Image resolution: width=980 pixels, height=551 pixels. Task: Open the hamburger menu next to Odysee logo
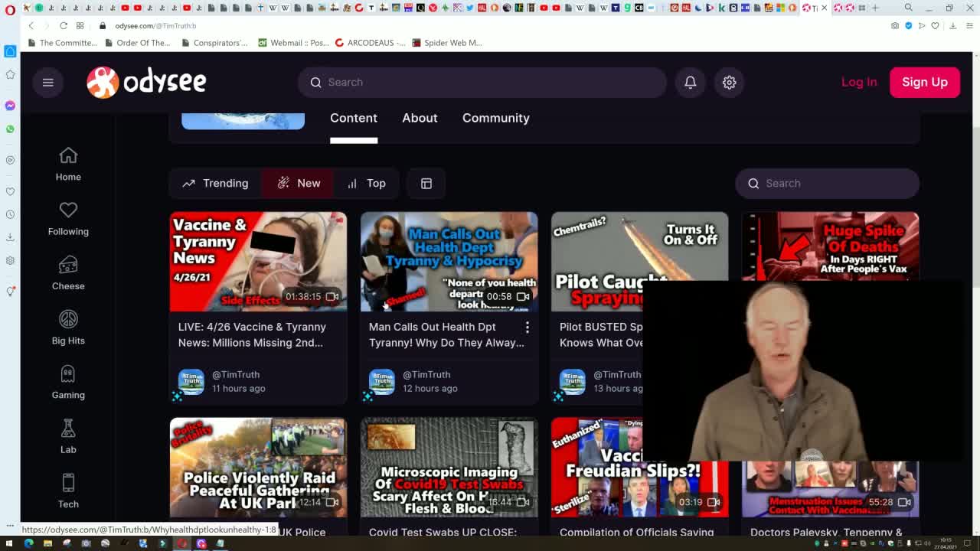point(47,82)
